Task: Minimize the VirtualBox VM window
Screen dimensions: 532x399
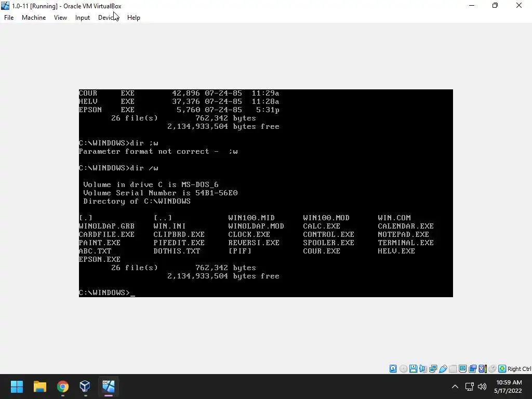Action: click(x=472, y=5)
